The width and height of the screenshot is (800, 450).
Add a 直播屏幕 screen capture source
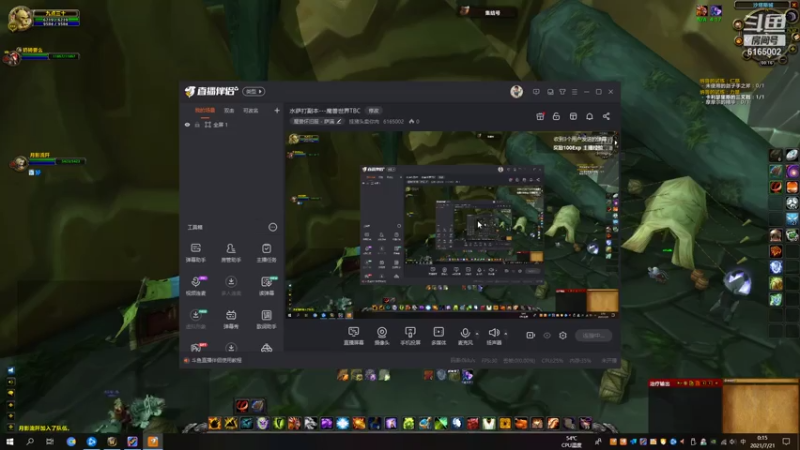354,336
